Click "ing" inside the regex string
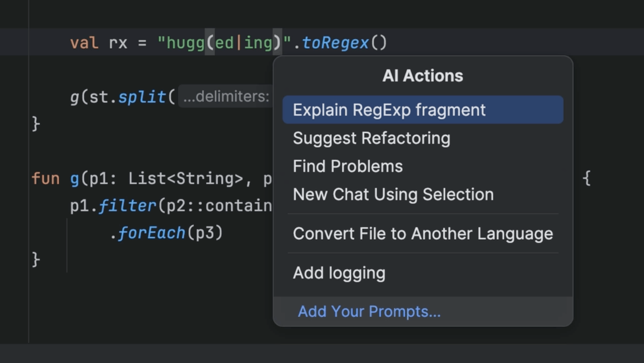The height and width of the screenshot is (363, 644). click(x=258, y=43)
